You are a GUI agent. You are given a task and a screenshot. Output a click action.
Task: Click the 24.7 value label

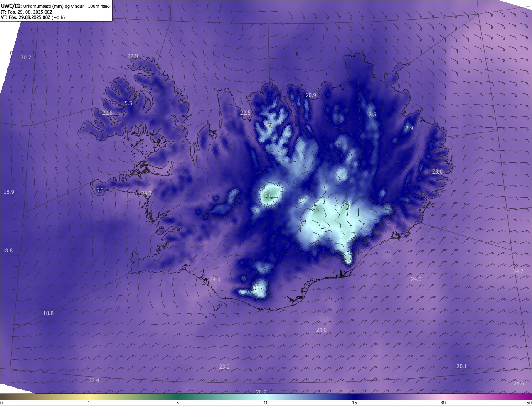(518, 271)
